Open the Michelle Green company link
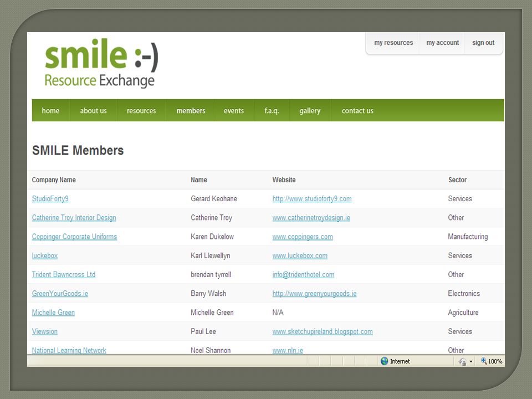532x399 pixels. coord(53,313)
